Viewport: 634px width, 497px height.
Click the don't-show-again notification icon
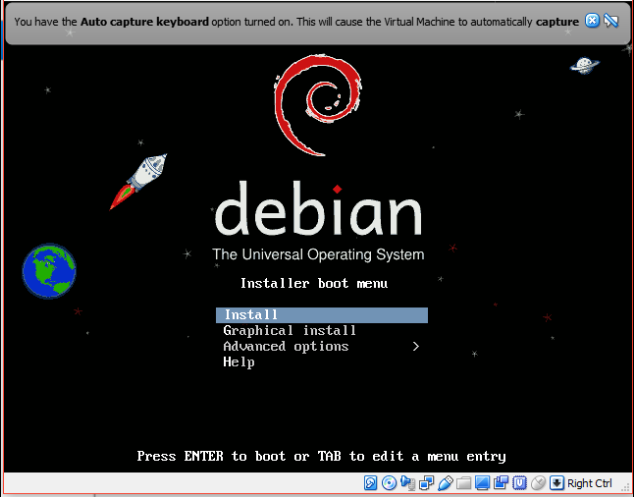[611, 21]
